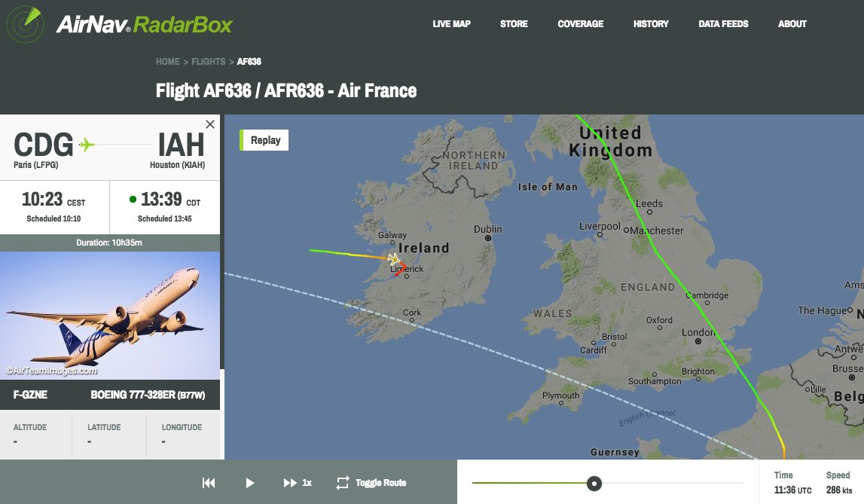This screenshot has width=864, height=504.
Task: Click registration F-GZNE
Action: pos(30,395)
